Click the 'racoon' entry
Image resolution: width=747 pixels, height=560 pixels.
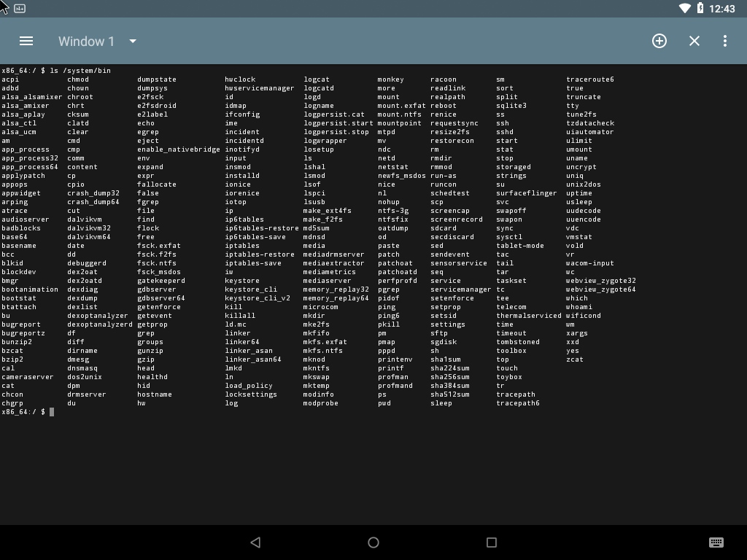point(444,79)
